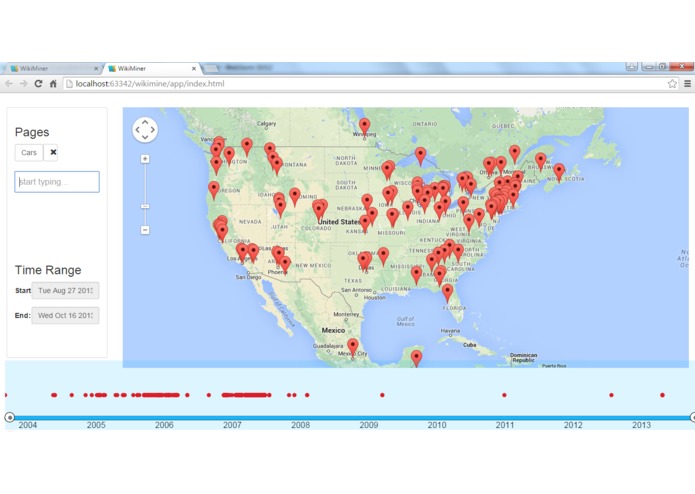Go to the browser home icon
The image size is (695, 494).
click(53, 83)
